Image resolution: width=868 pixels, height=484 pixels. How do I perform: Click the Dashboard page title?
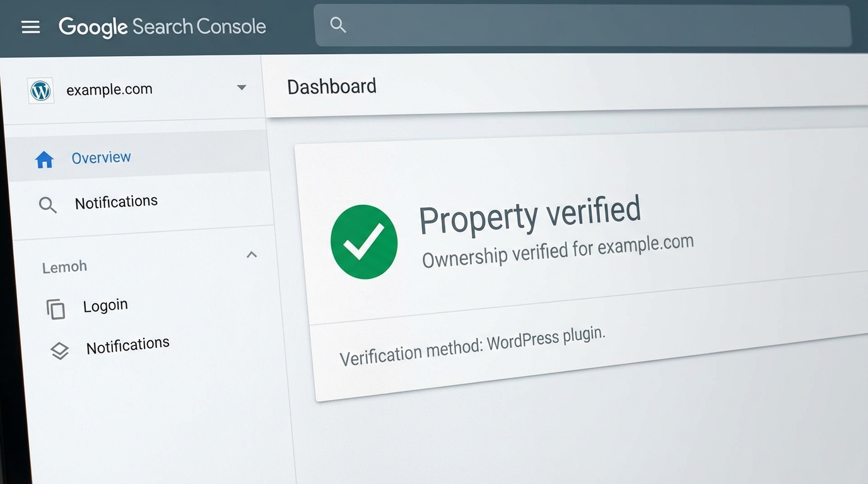click(331, 86)
